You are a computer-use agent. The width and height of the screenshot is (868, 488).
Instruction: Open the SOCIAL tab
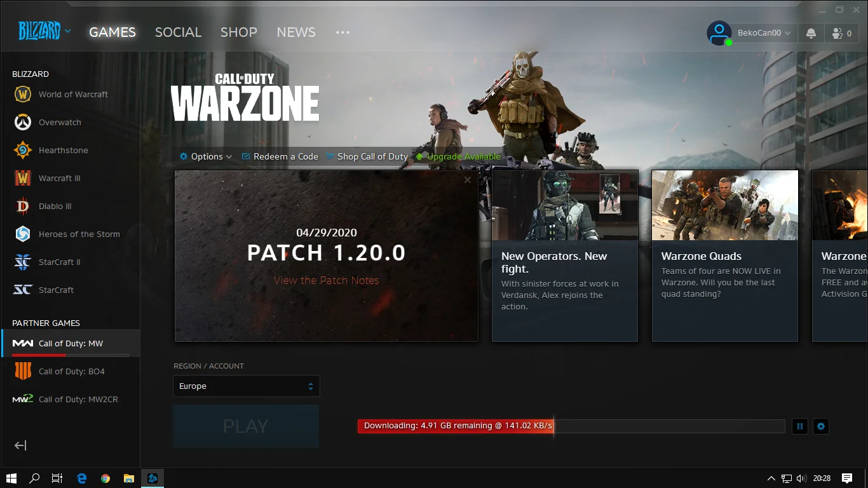[178, 32]
